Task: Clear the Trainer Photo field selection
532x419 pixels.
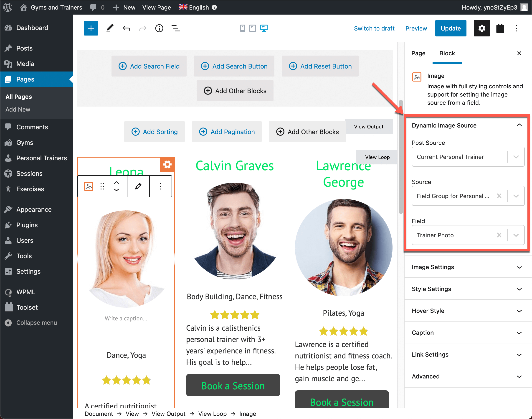Action: coord(499,235)
